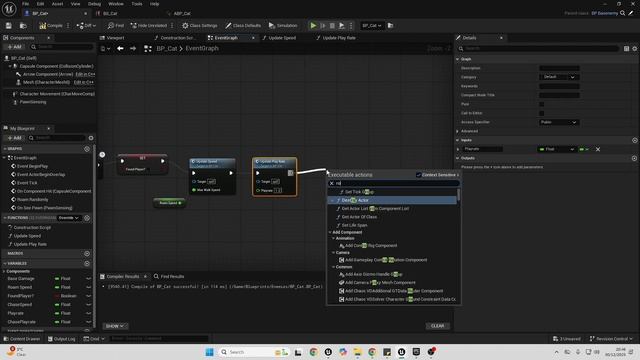The image size is (640, 360).
Task: Compile the BP_Cat blueprint
Action: point(51,25)
